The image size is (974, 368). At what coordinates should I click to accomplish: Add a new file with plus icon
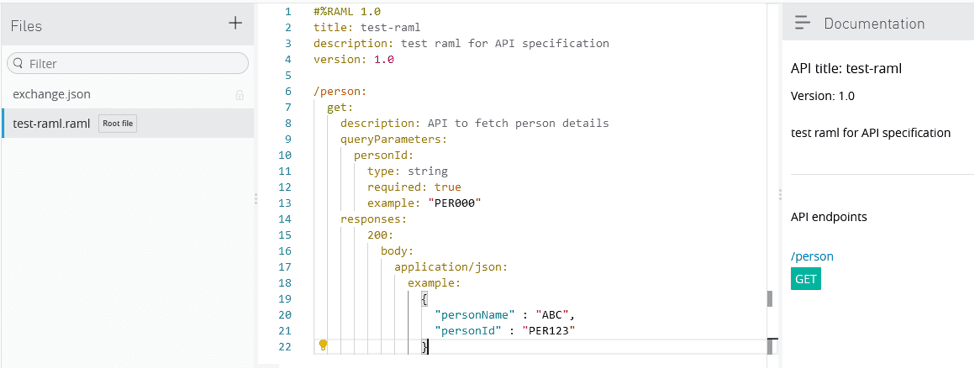click(x=235, y=24)
